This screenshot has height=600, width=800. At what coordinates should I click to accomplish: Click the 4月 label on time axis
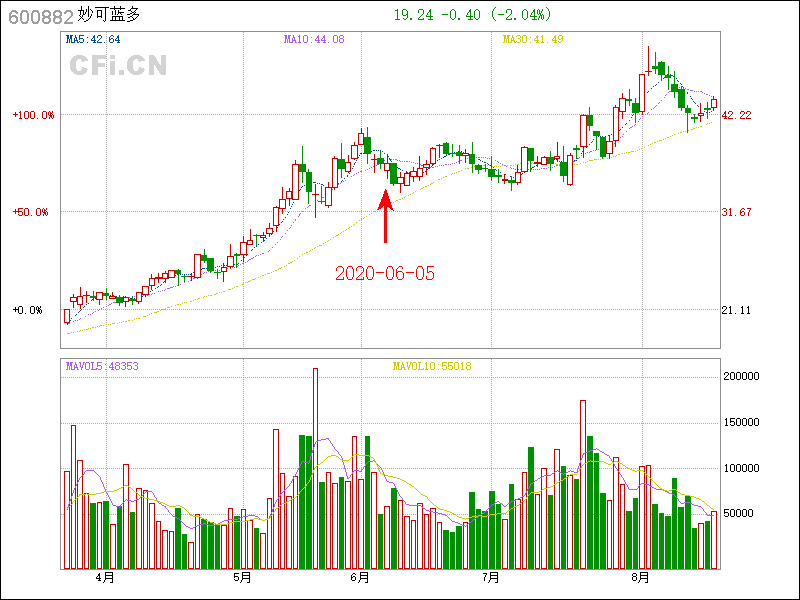105,578
